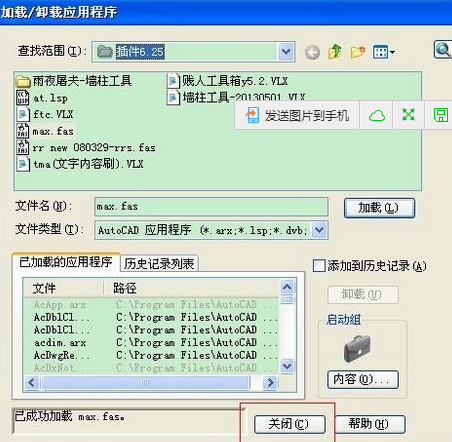Screen dimensions: 452x442
Task: Click the green cloud upload icon
Action: [x=377, y=116]
